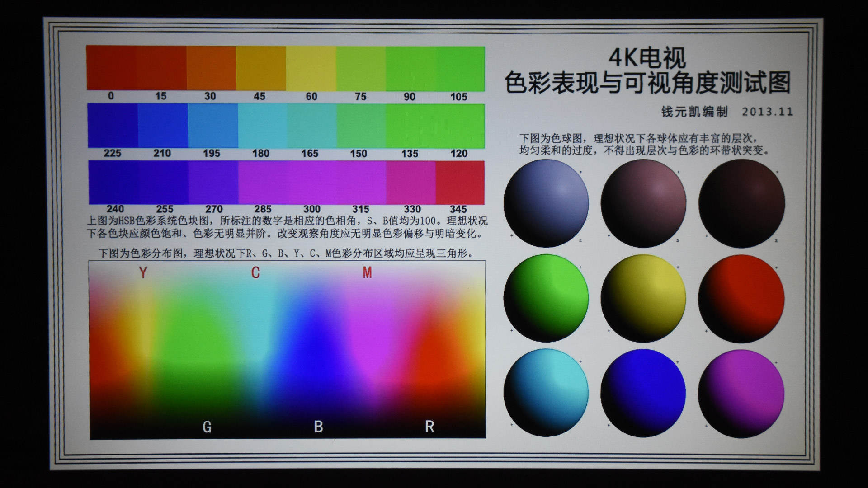This screenshot has width=868, height=488.
Task: Click the cyan color sphere
Action: click(546, 392)
